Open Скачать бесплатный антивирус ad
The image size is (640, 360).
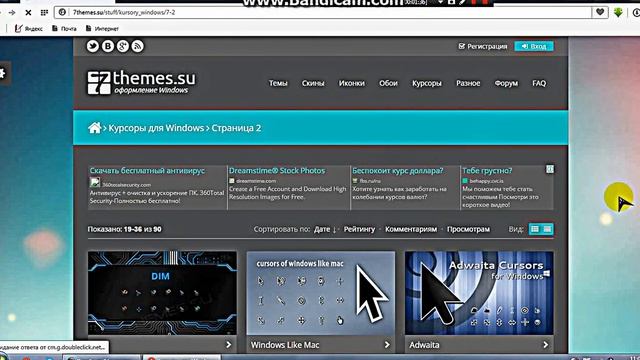[x=147, y=171]
